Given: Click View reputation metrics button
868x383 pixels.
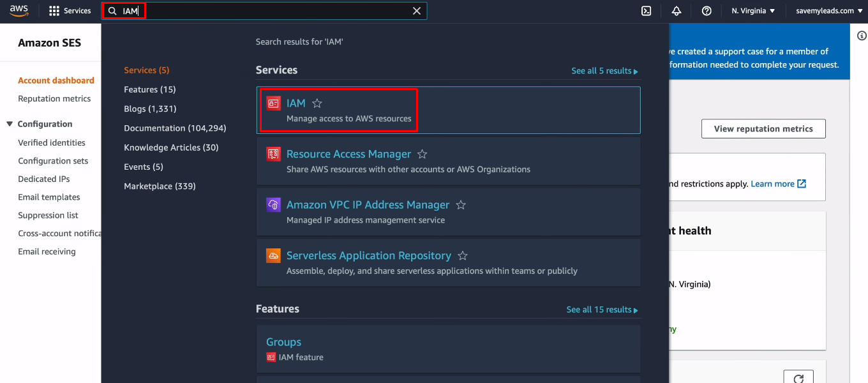Looking at the screenshot, I should coord(763,128).
